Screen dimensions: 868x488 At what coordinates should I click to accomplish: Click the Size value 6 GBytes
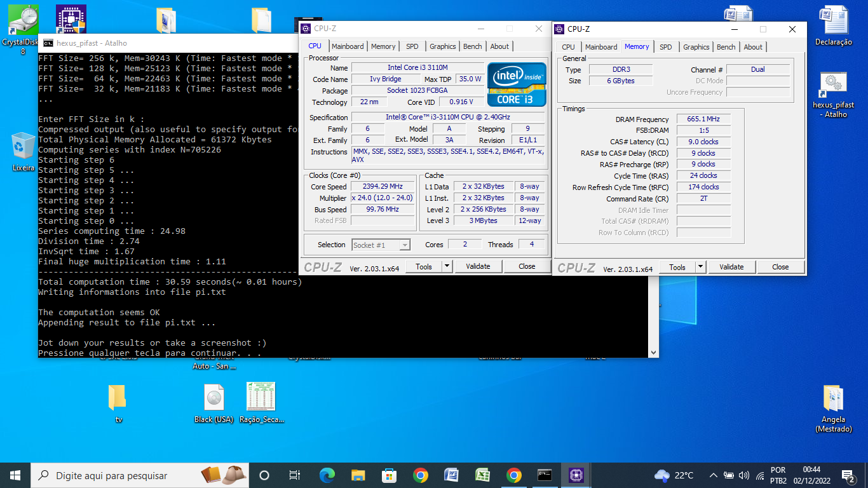point(620,81)
